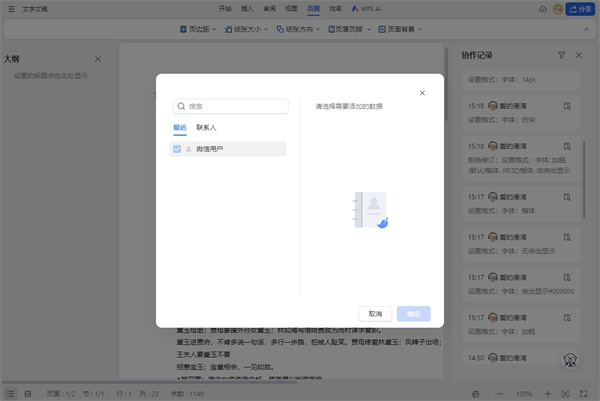Select the 最近 tab
Screen dimensions: 600x401
click(x=180, y=128)
